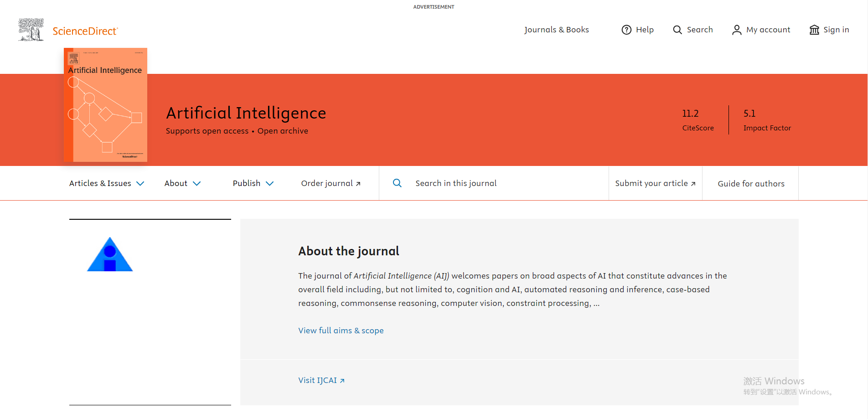Click the Submit your article arrow icon

pyautogui.click(x=693, y=184)
